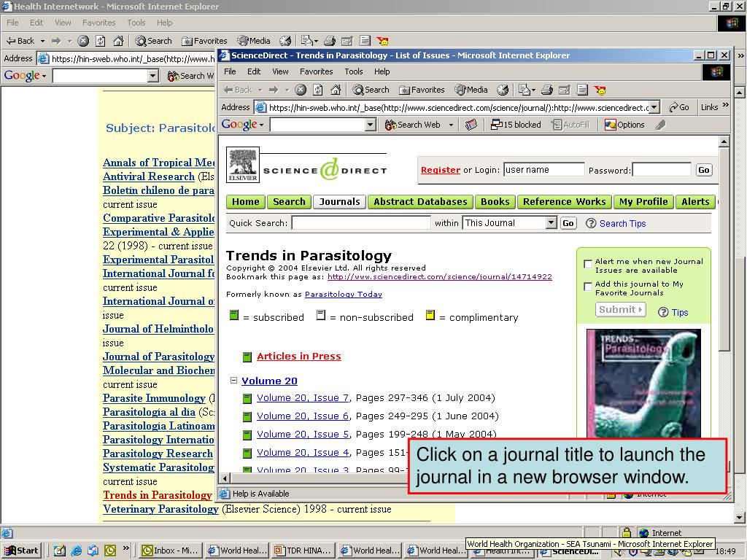Expand Links toolbar chevron in ScienceDirect window
The image size is (747, 560).
tap(726, 105)
